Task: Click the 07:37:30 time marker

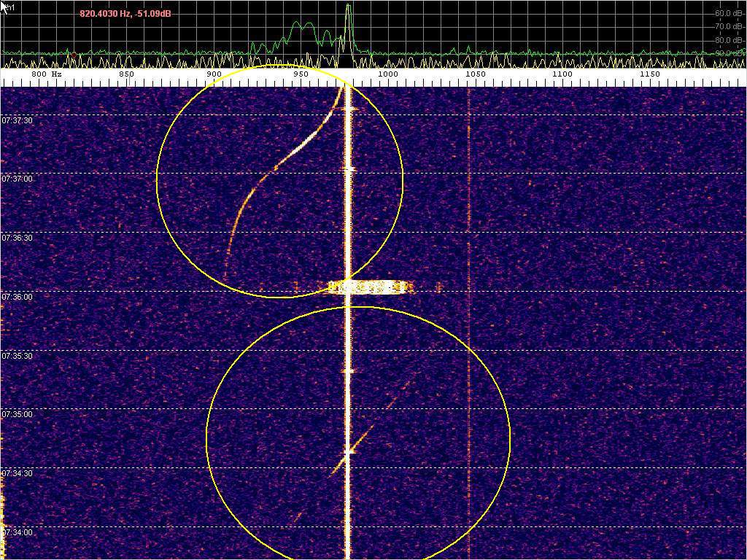Action: 17,120
